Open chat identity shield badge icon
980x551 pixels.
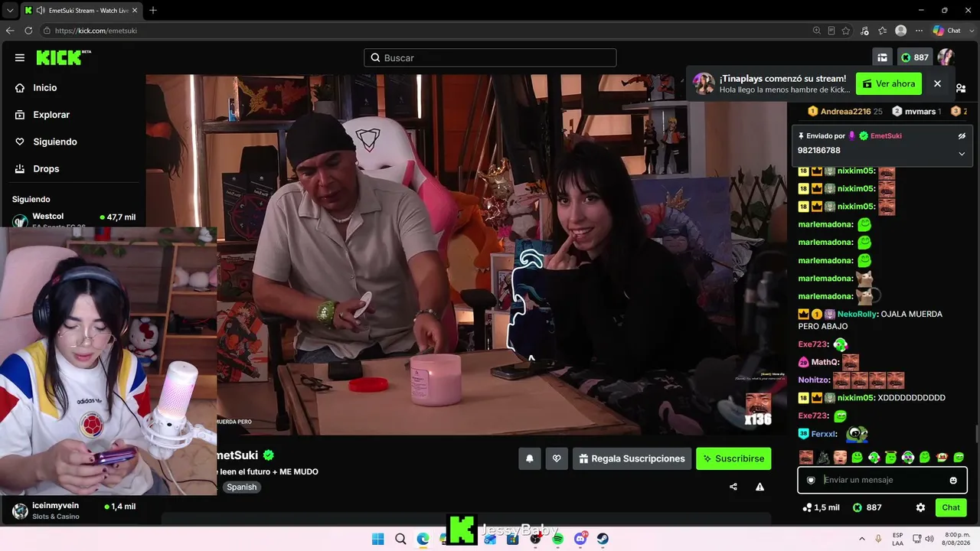coord(812,480)
